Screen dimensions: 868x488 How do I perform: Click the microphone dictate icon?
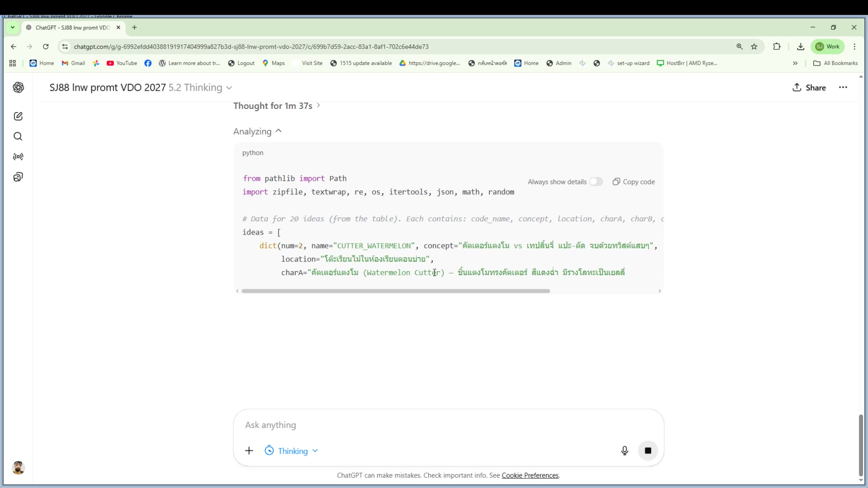[x=624, y=450]
